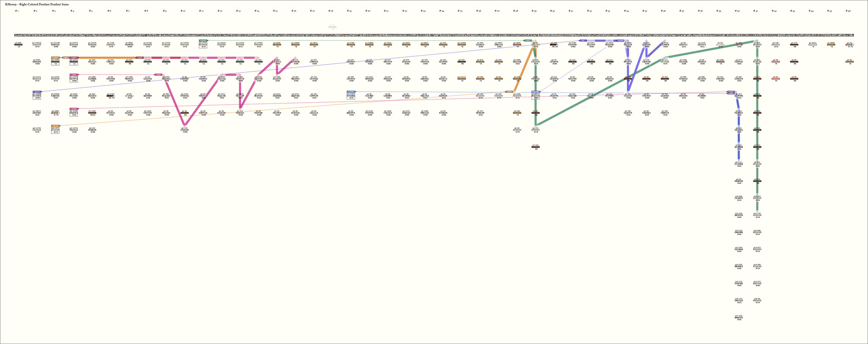The image size is (868, 344).
Task: Select the p6 pendant in column 10
Action: [x=185, y=129]
